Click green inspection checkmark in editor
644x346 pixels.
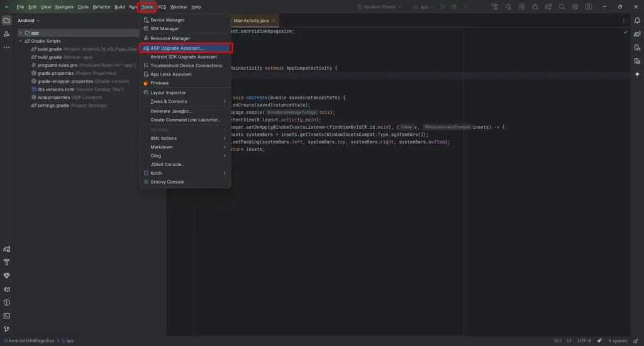(626, 31)
